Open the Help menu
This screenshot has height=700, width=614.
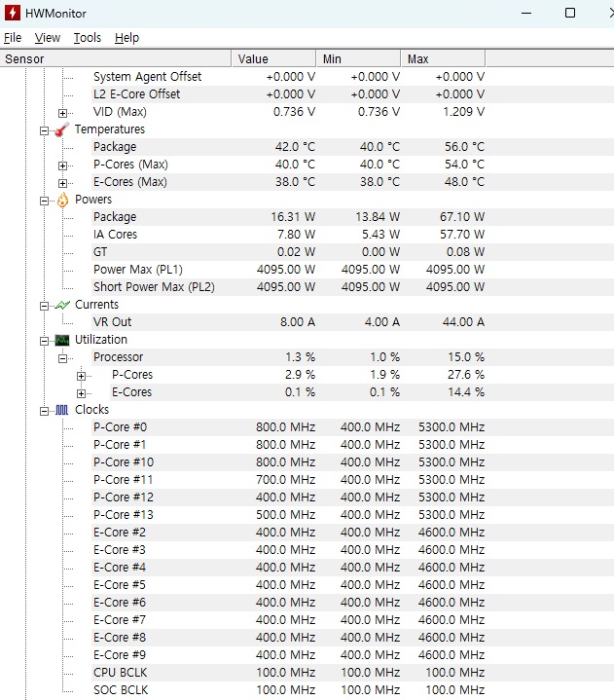point(126,38)
